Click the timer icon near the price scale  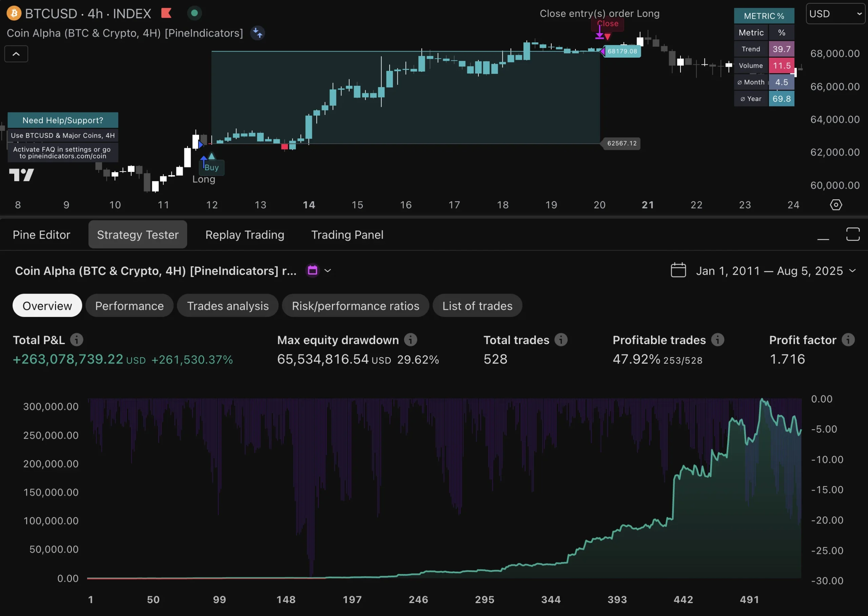836,205
